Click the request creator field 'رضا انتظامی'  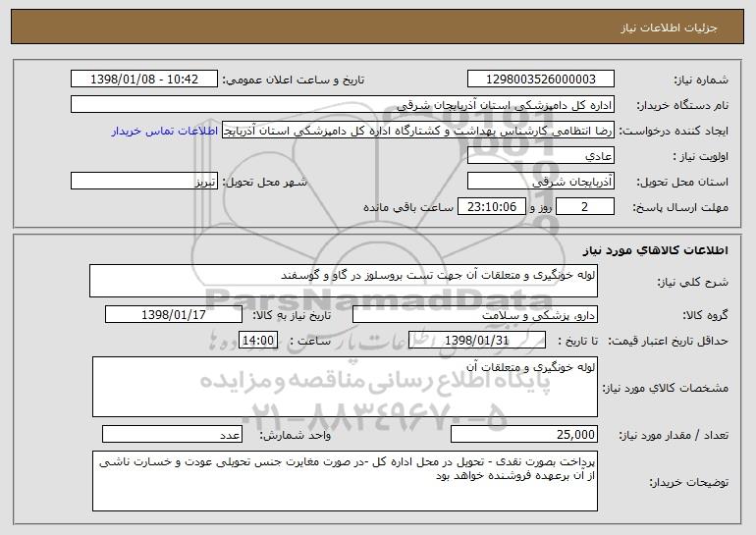coord(418,130)
